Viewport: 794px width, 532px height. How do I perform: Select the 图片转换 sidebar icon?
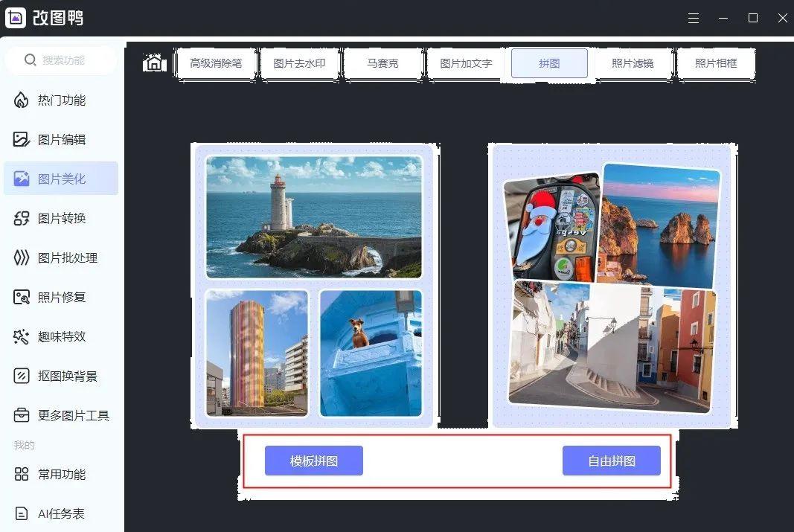22,219
